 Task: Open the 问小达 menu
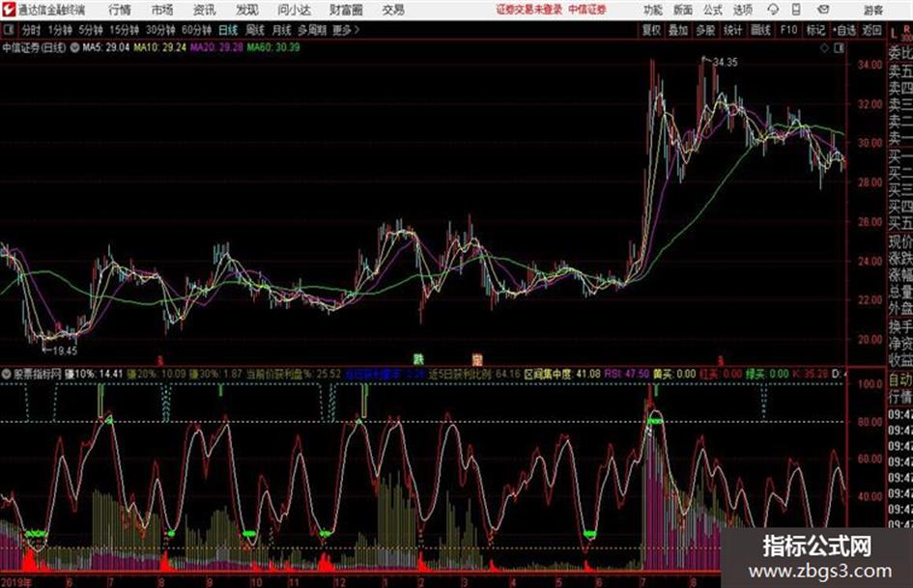click(294, 10)
